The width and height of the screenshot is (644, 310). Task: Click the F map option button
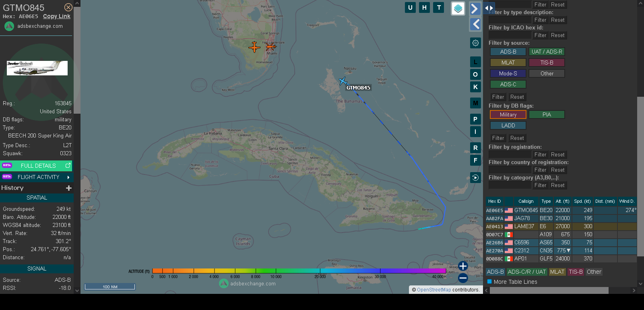[475, 160]
